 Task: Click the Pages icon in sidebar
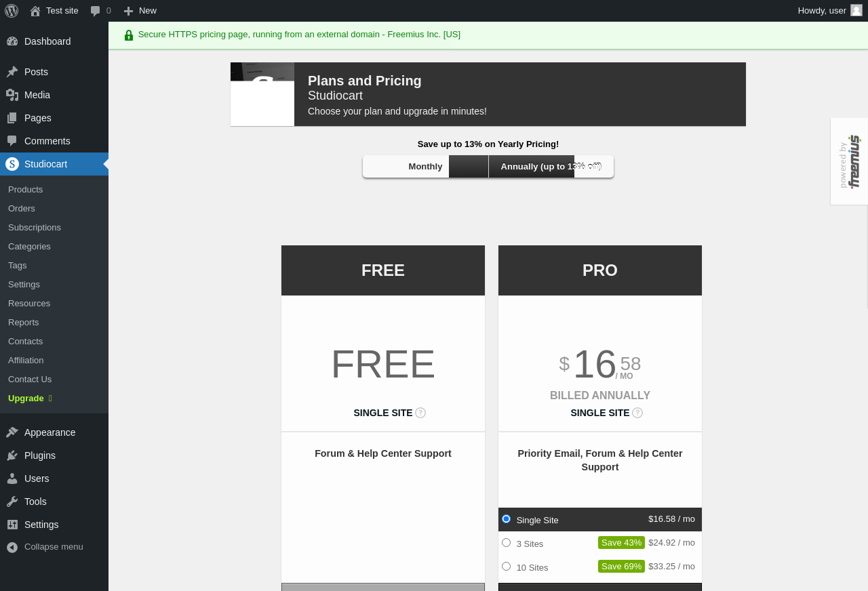pos(12,118)
